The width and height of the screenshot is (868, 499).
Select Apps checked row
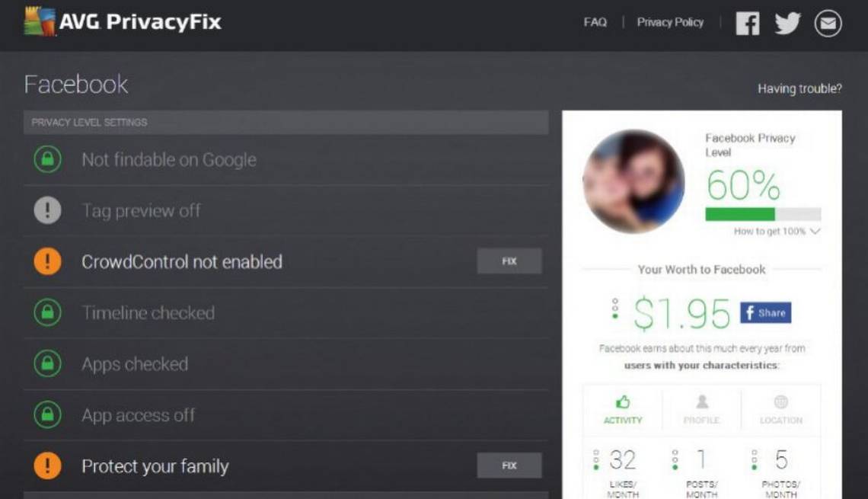pos(286,364)
